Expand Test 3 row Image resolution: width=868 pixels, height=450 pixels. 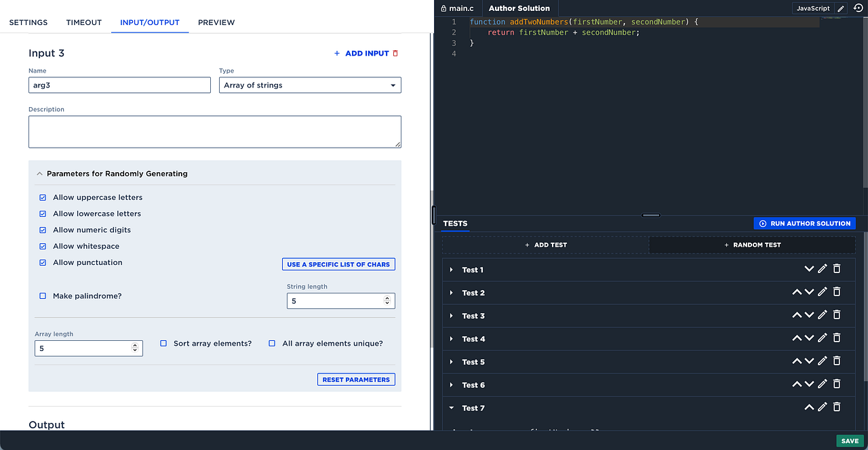pos(451,316)
